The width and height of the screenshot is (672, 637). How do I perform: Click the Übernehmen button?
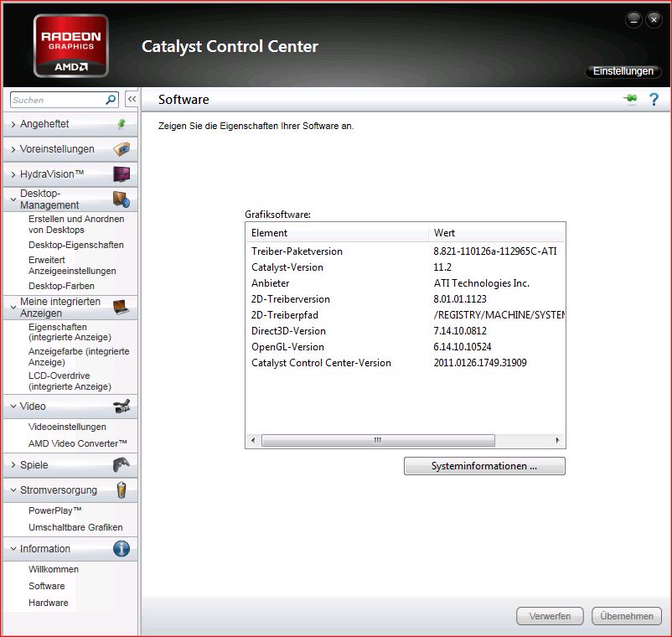point(627,616)
